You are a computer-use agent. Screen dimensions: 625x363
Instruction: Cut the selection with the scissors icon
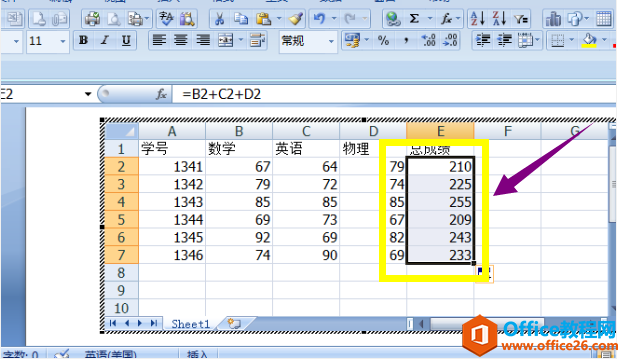click(x=219, y=19)
